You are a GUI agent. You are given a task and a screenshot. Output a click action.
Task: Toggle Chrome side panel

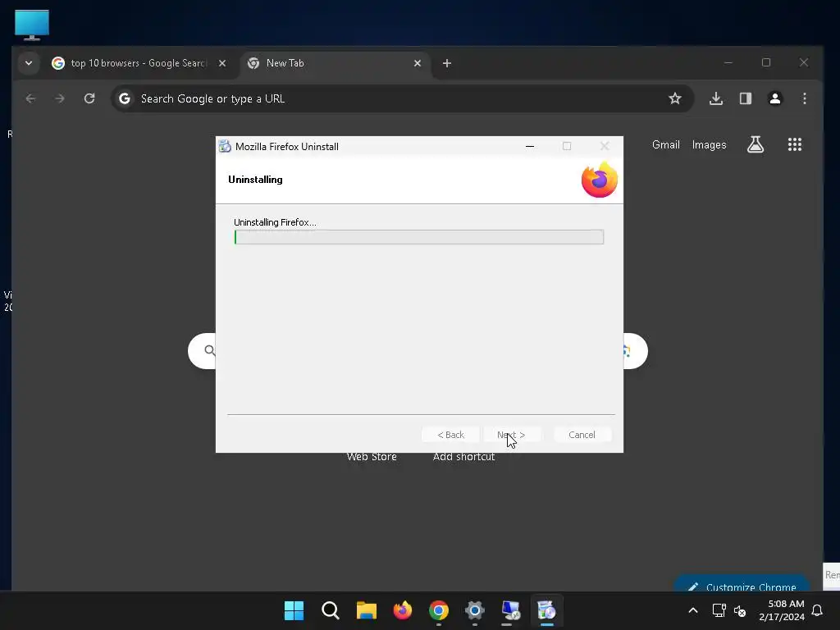(x=745, y=98)
